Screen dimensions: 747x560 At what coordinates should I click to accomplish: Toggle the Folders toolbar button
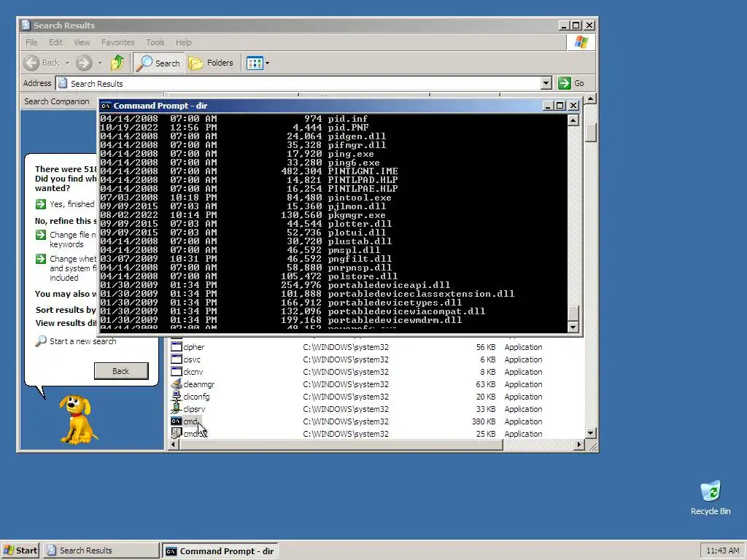pos(211,63)
